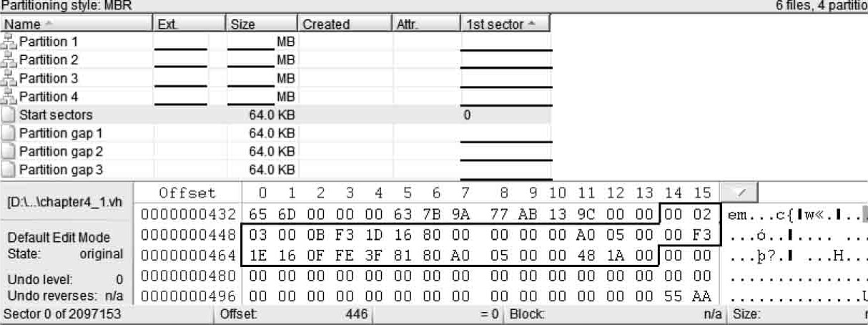Screen dimensions: 868x325
Task: Select the Start sectors file icon
Action: tap(9, 115)
